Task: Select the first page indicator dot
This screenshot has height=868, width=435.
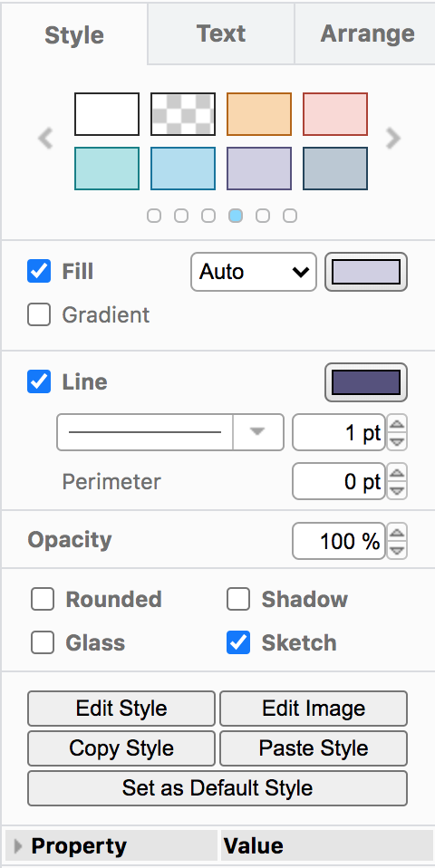Action: pyautogui.click(x=154, y=216)
